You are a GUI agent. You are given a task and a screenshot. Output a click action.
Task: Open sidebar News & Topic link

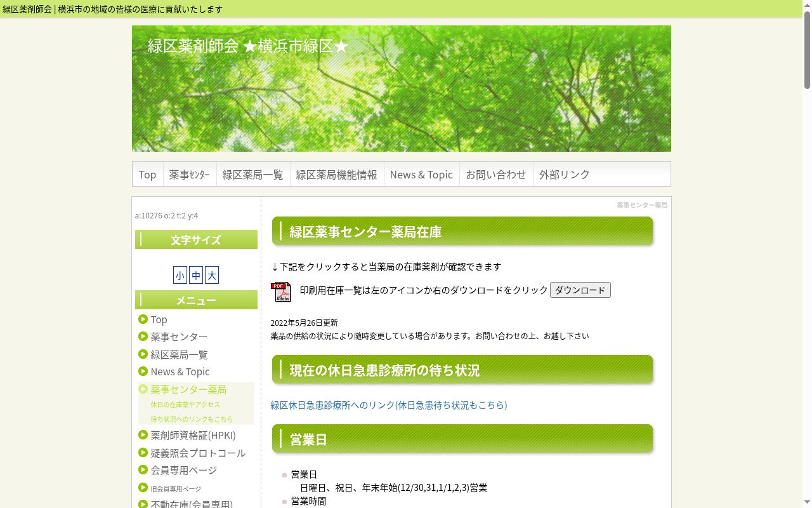click(x=180, y=371)
